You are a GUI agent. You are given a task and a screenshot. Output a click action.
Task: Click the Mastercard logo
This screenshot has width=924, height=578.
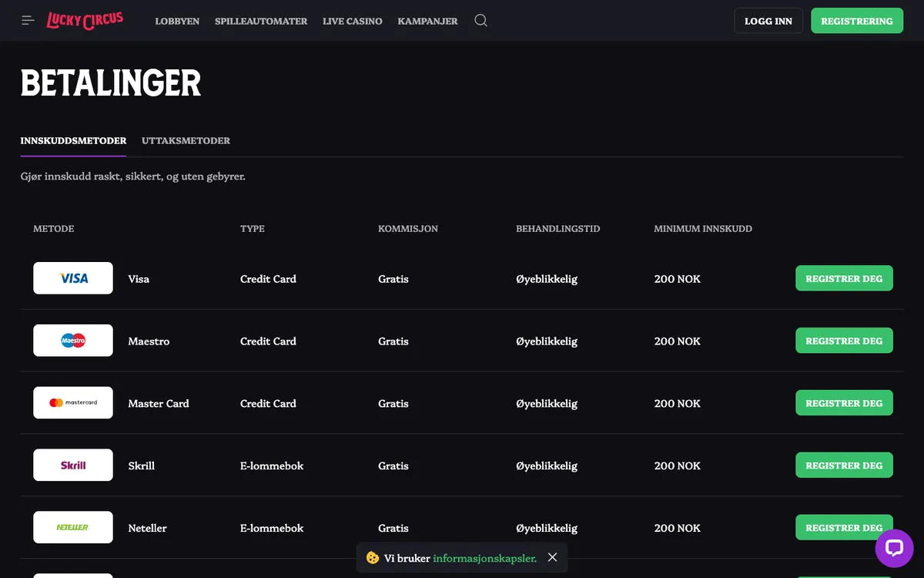[x=73, y=403]
